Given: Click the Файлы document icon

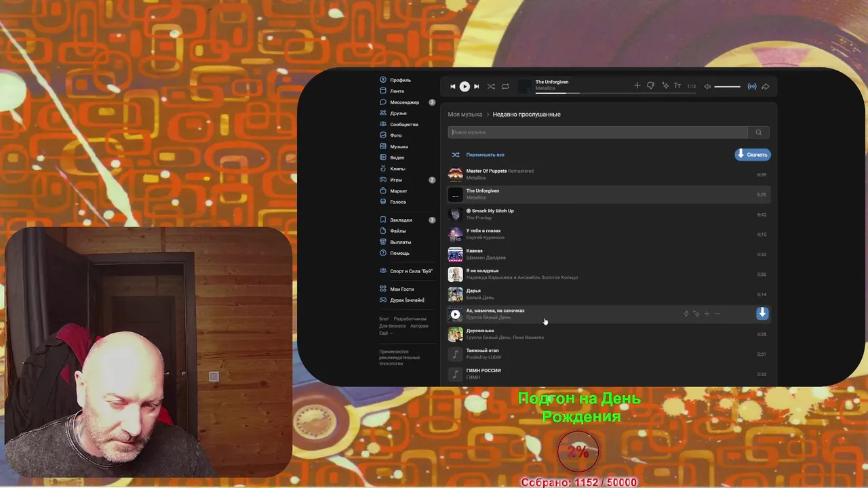Looking at the screenshot, I should pos(383,230).
